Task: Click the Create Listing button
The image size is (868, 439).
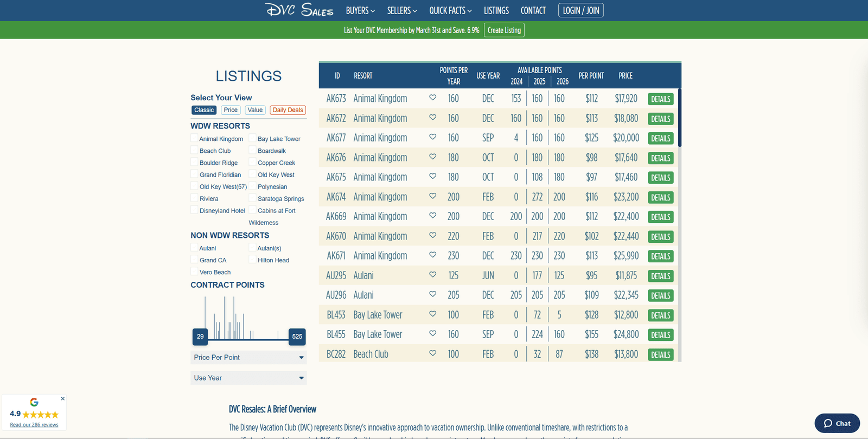Action: 504,30
